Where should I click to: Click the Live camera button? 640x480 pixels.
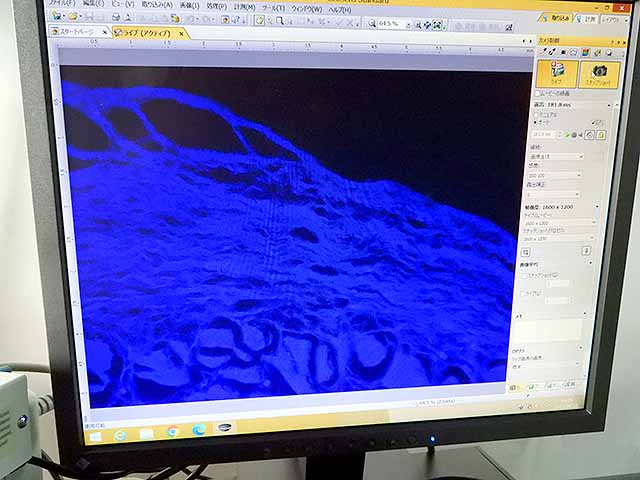557,73
